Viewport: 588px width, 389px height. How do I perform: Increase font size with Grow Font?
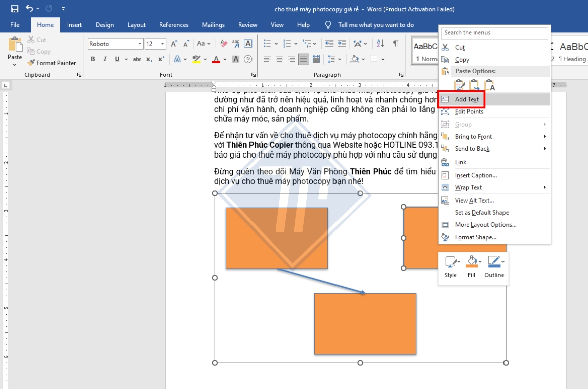(x=174, y=44)
